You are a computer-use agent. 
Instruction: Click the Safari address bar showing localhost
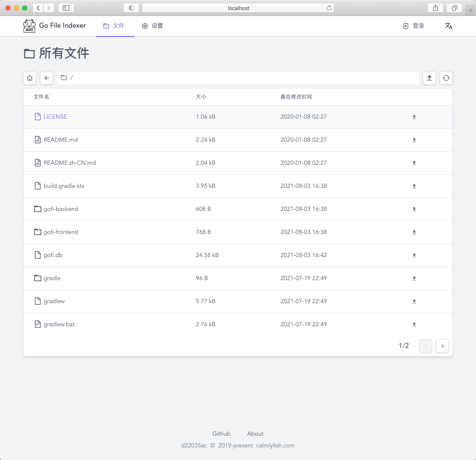(x=238, y=8)
